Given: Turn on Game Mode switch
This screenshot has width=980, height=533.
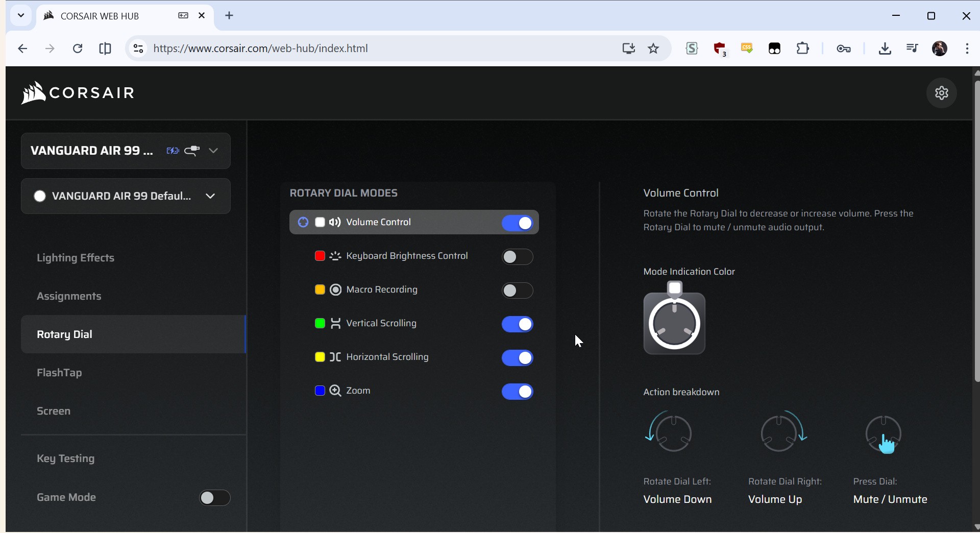Looking at the screenshot, I should click(214, 498).
